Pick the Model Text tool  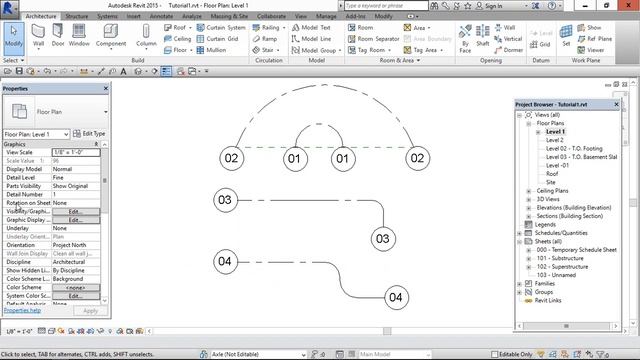pyautogui.click(x=311, y=27)
